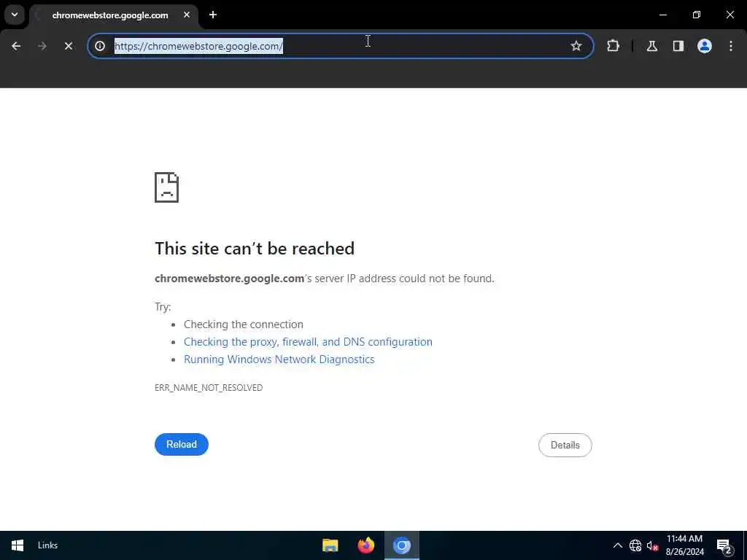The height and width of the screenshot is (560, 747).
Task: Go back to the previous page
Action: pyautogui.click(x=16, y=46)
